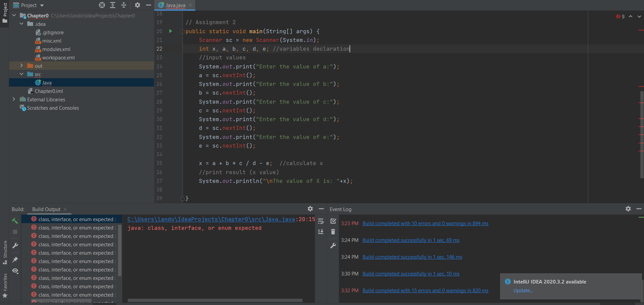Expand the out folder

click(21, 66)
